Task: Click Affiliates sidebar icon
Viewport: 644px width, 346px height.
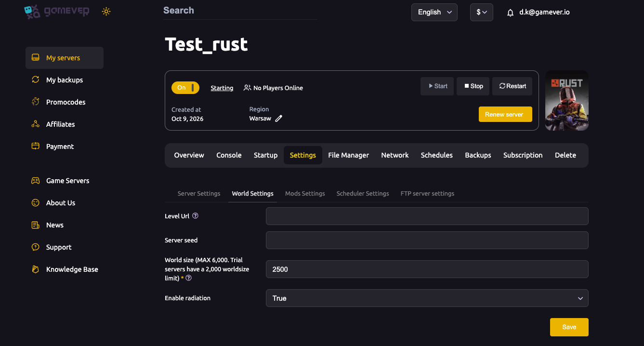Action: 35,124
